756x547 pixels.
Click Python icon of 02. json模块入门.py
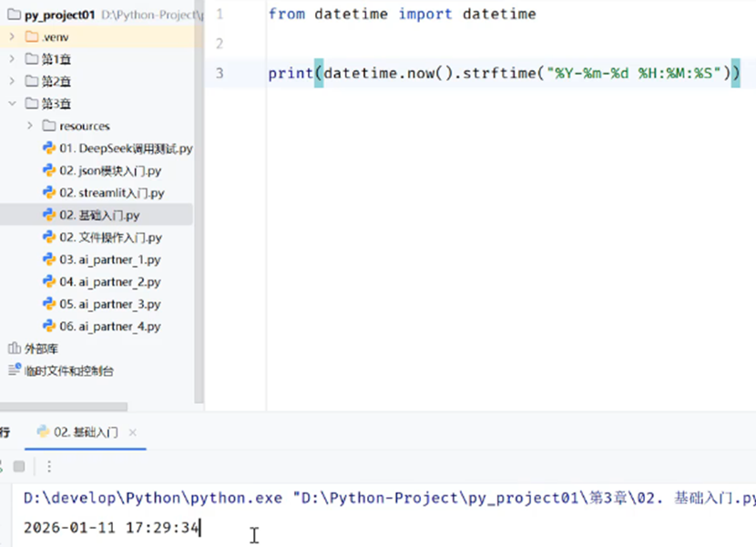click(x=48, y=170)
